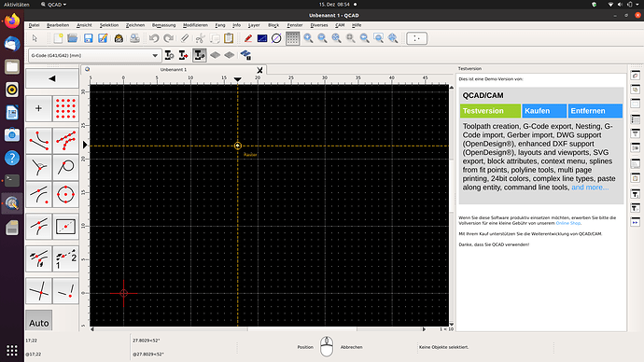
Task: Open the QCAD application menu in top bar
Action: click(x=54, y=5)
